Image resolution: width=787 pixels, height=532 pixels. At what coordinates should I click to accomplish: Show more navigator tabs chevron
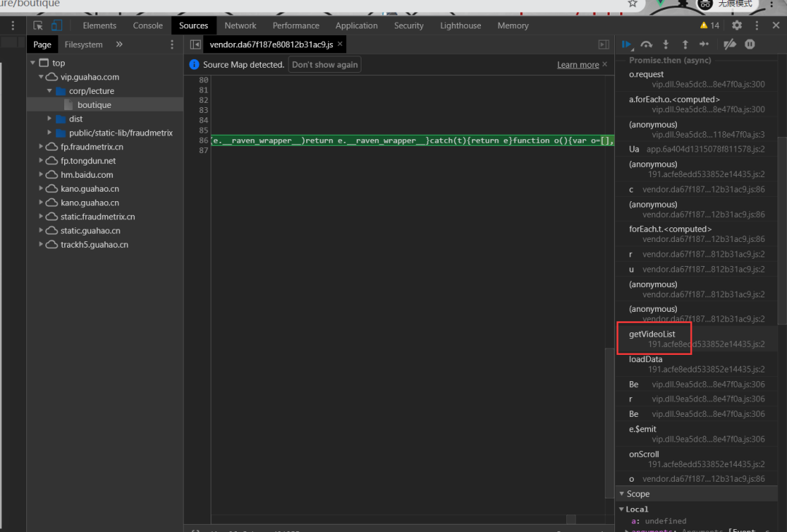(119, 44)
